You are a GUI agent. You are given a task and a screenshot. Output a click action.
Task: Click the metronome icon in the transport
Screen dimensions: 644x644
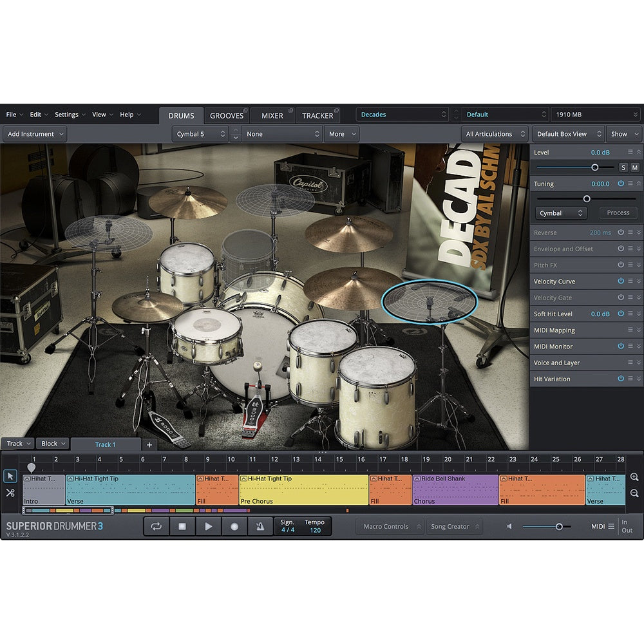[260, 526]
